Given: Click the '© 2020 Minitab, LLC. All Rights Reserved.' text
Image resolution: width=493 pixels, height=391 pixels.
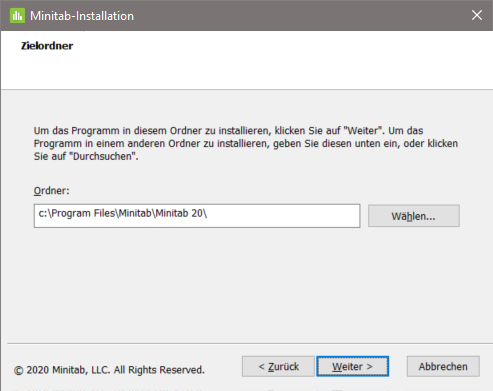Looking at the screenshot, I should coord(109,370).
